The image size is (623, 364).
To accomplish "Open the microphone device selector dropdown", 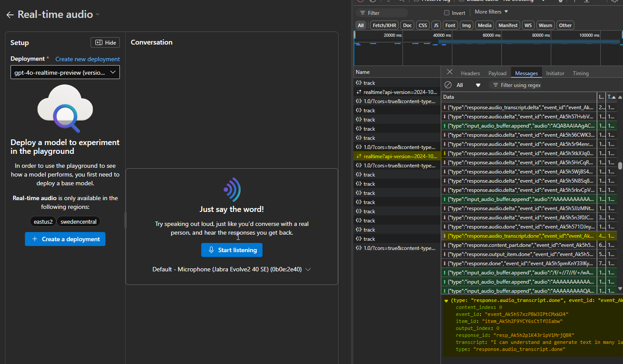I will [308, 269].
